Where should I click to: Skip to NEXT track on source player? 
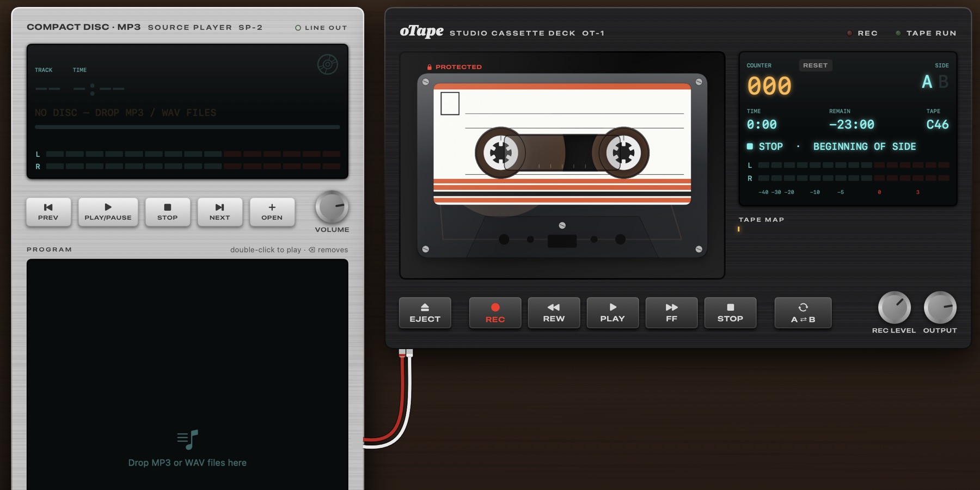pyautogui.click(x=219, y=212)
